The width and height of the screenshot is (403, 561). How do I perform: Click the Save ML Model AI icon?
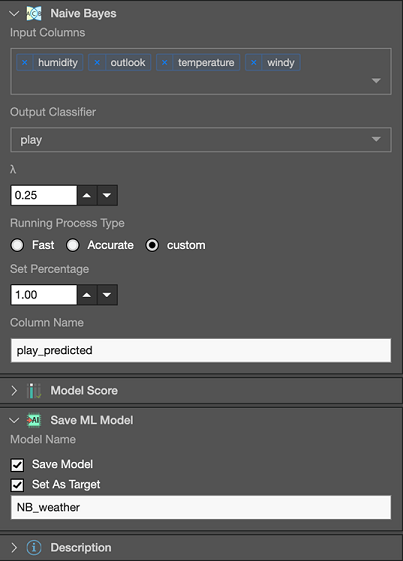tap(34, 420)
